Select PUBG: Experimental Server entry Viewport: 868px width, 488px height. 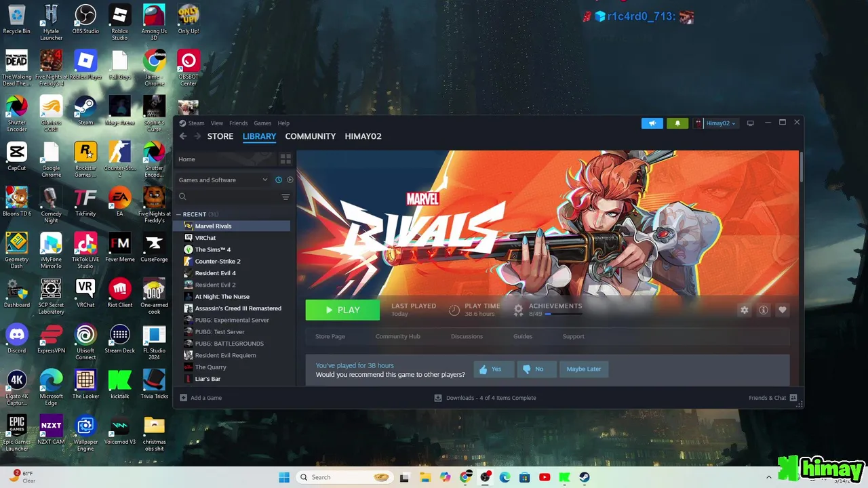tap(233, 320)
